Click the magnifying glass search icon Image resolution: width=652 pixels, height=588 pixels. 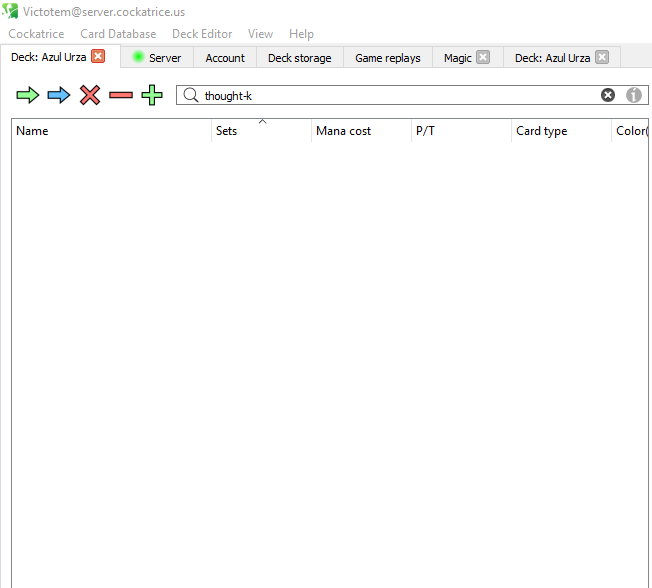(191, 95)
